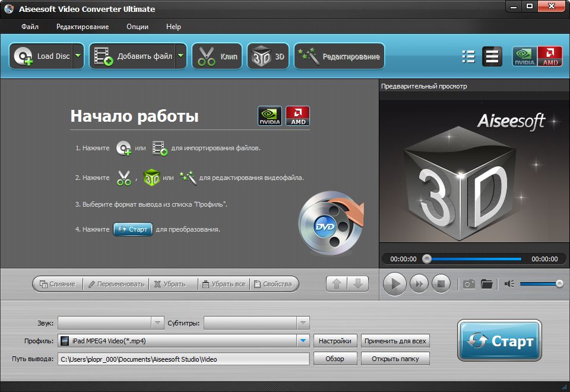The width and height of the screenshot is (570, 392).
Task: Switch to the detailed rows view
Action: click(x=492, y=57)
